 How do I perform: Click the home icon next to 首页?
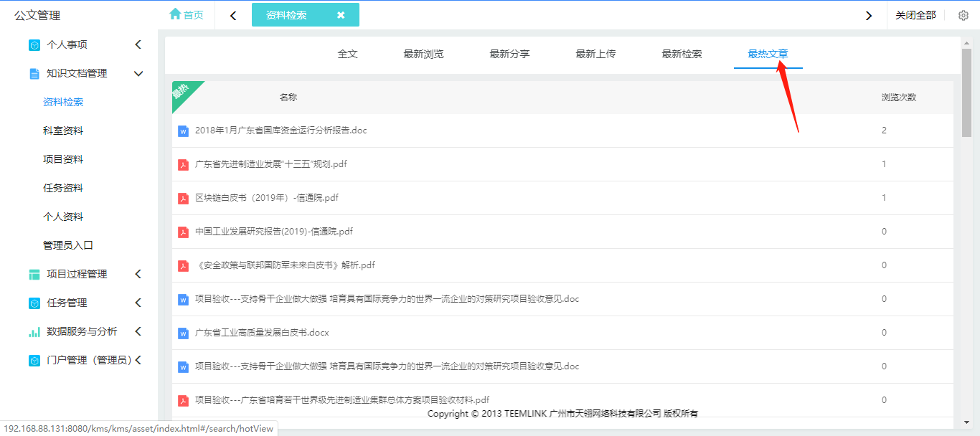174,14
